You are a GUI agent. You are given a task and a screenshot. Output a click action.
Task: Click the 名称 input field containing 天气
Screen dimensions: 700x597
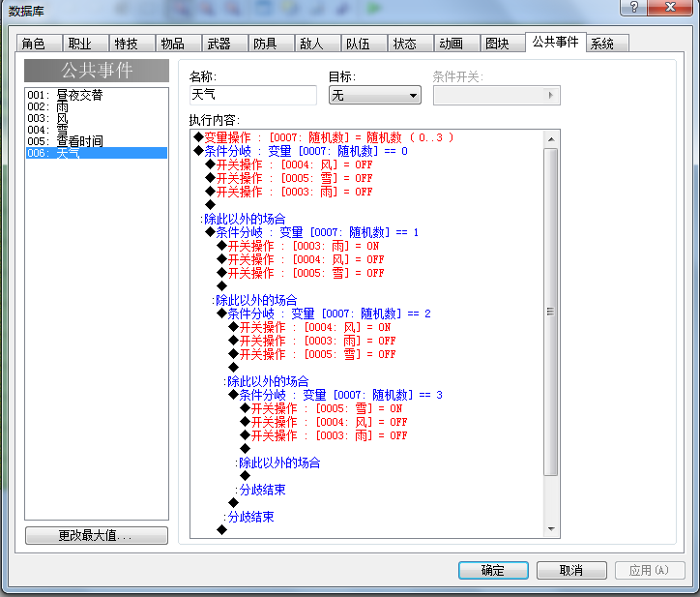(x=253, y=95)
